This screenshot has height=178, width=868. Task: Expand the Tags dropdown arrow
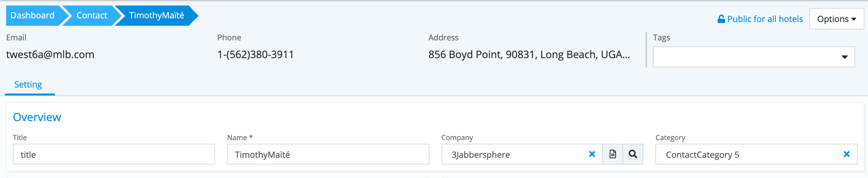844,57
